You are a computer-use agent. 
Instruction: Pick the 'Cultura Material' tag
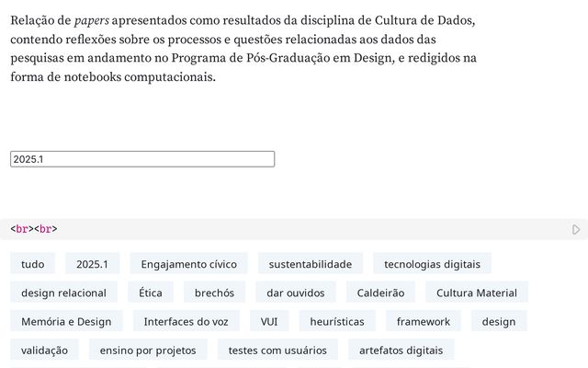[x=477, y=293]
